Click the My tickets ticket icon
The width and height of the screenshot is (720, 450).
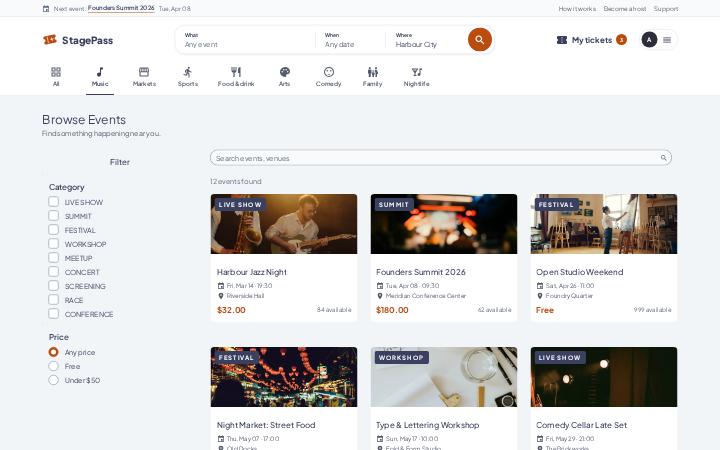pyautogui.click(x=562, y=40)
